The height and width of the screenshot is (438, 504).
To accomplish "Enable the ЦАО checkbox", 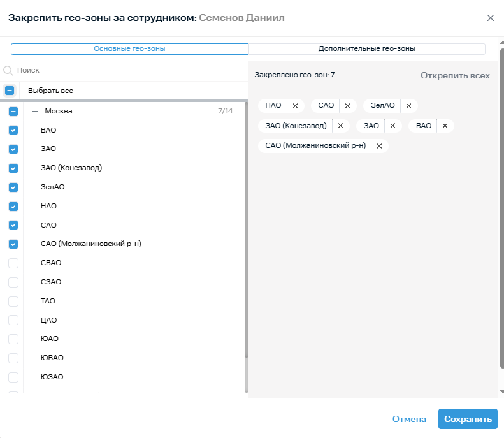I will tap(13, 320).
